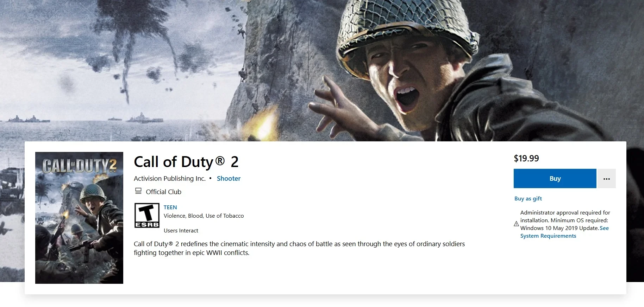Open the Call of Duty 2 box art

click(79, 218)
